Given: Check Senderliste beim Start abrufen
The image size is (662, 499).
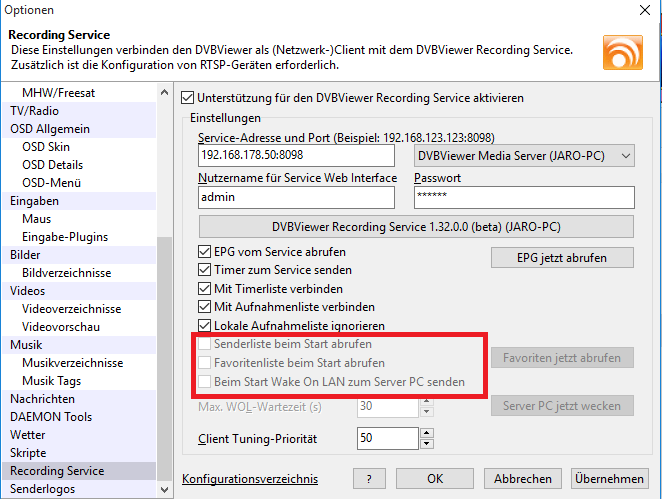Looking at the screenshot, I should coord(204,344).
